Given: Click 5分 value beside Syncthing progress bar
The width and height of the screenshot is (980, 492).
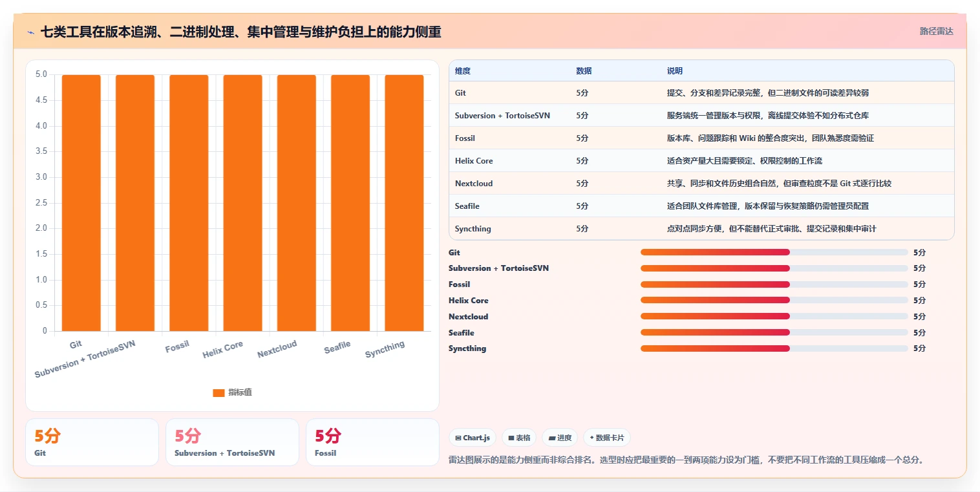Looking at the screenshot, I should click(x=919, y=348).
